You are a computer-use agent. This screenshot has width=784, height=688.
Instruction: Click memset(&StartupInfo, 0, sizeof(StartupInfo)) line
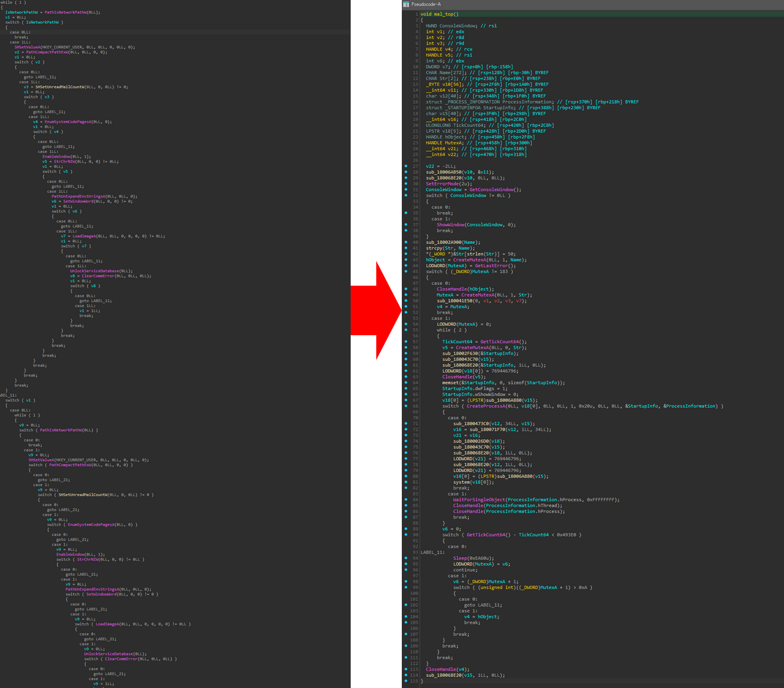503,383
